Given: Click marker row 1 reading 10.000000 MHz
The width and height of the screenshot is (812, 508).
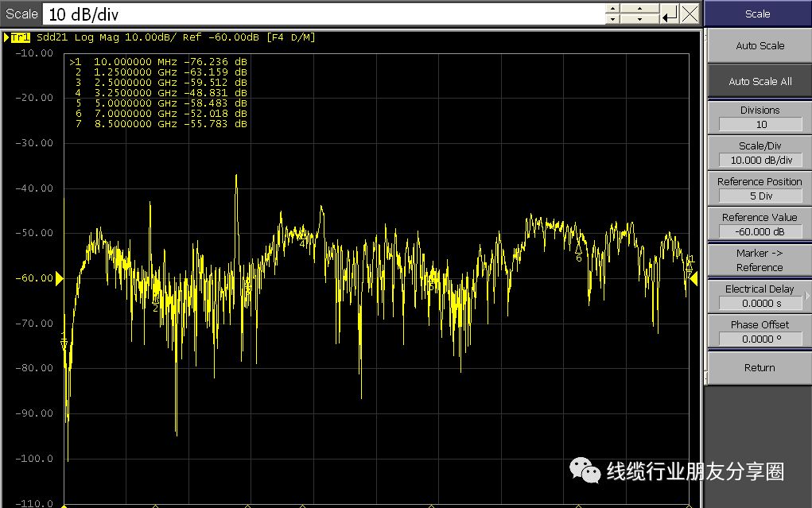Looking at the screenshot, I should click(158, 62).
